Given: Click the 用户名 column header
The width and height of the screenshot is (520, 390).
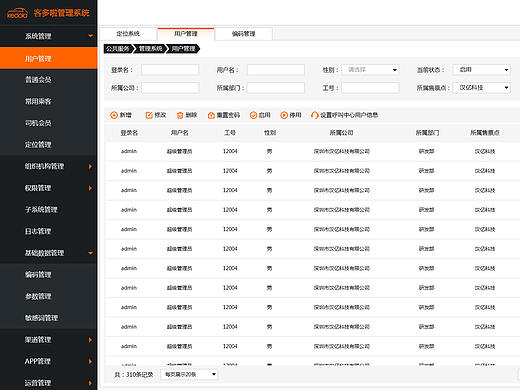Looking at the screenshot, I should [180, 133].
